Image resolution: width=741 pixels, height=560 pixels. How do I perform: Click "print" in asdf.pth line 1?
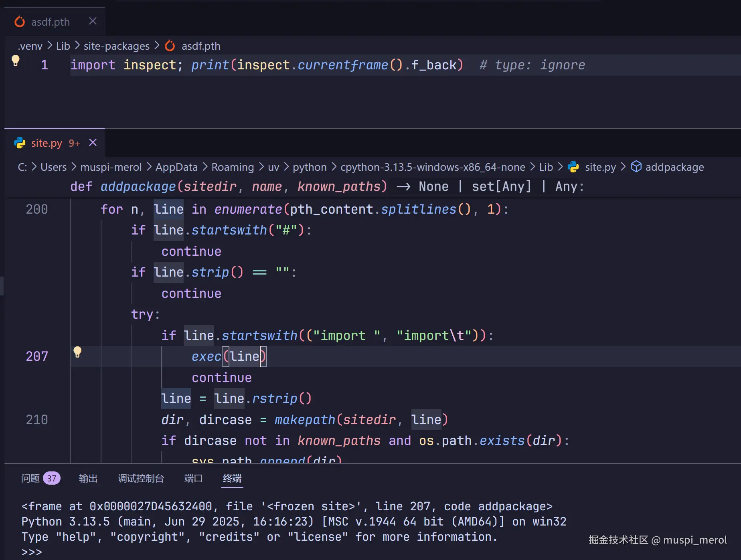pos(210,65)
